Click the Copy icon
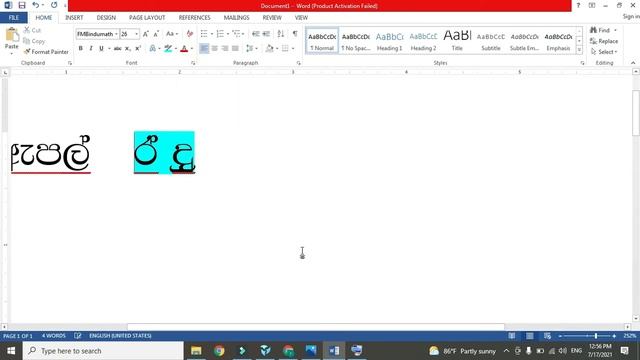Image resolution: width=640 pixels, height=360 pixels. (x=27, y=41)
